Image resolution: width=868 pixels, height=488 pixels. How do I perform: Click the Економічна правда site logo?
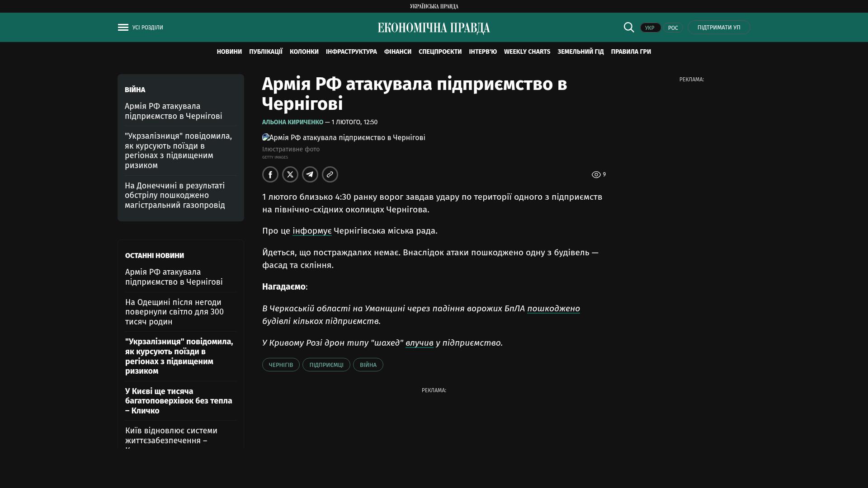[x=434, y=28]
